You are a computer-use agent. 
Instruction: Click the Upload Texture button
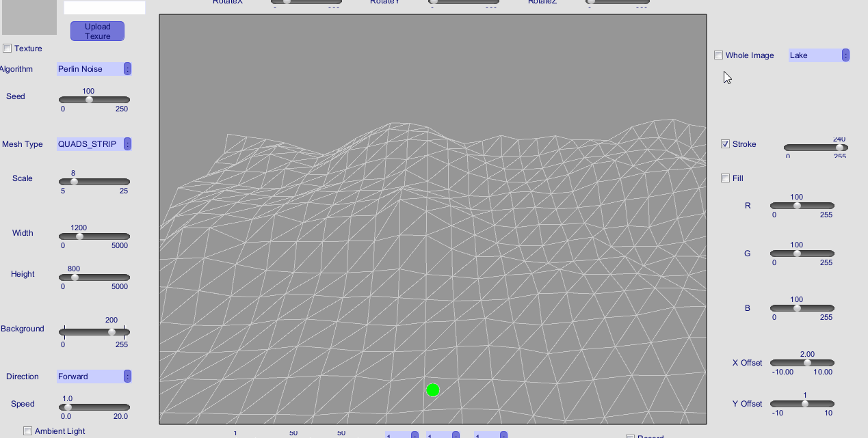pos(97,31)
